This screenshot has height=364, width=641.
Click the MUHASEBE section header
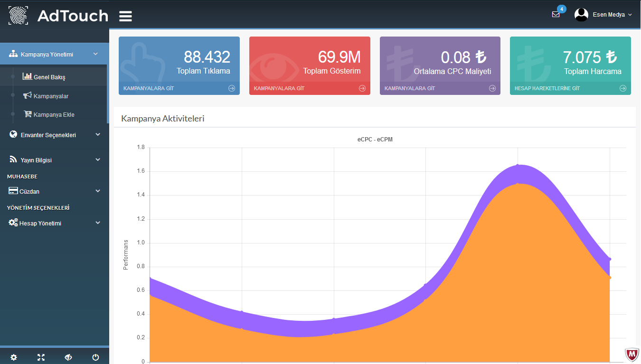[x=22, y=177]
